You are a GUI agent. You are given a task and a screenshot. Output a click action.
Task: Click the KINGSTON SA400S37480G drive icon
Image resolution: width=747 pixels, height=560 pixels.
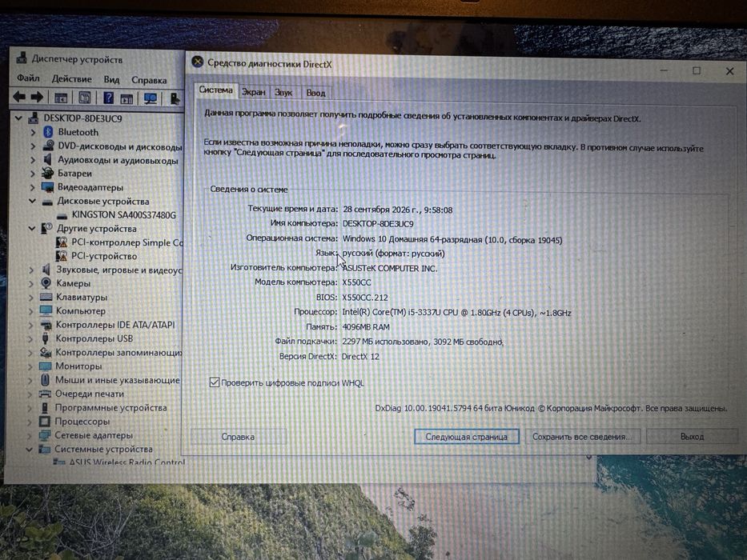pyautogui.click(x=62, y=216)
